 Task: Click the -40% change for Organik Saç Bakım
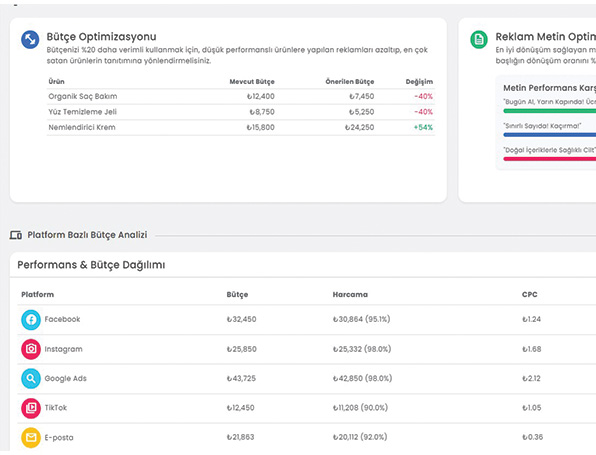click(x=423, y=97)
